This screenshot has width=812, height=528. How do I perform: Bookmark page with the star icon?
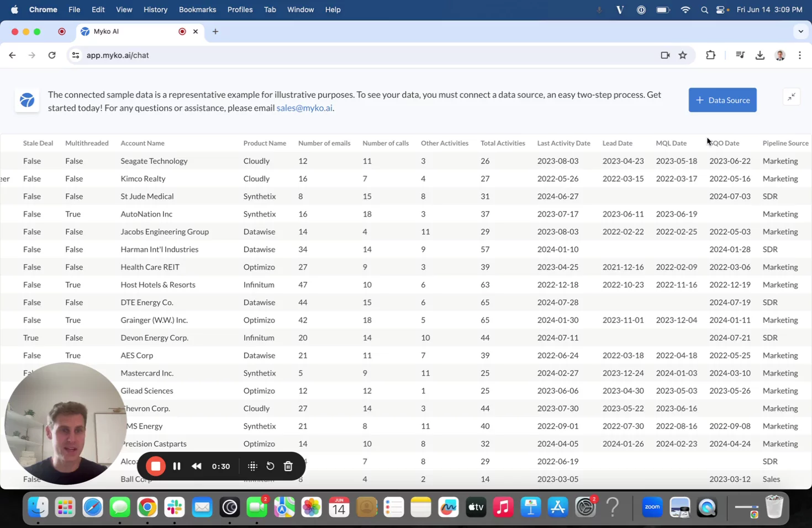pyautogui.click(x=683, y=55)
